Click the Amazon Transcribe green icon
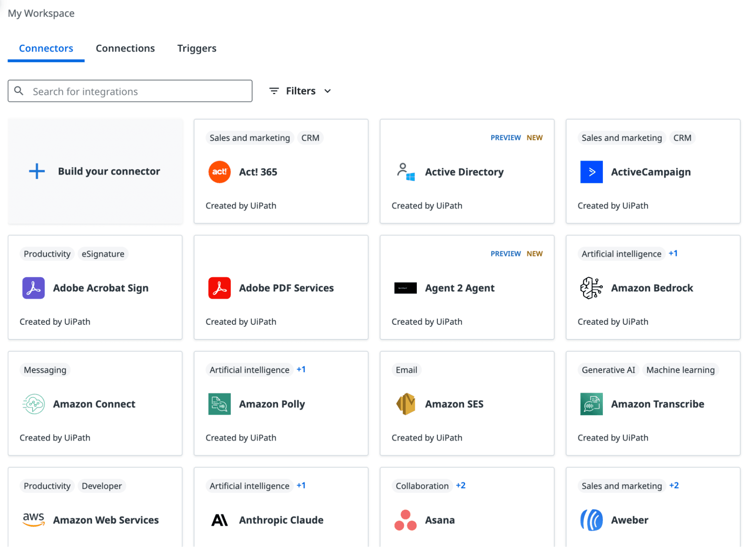Image resolution: width=756 pixels, height=547 pixels. pos(591,404)
